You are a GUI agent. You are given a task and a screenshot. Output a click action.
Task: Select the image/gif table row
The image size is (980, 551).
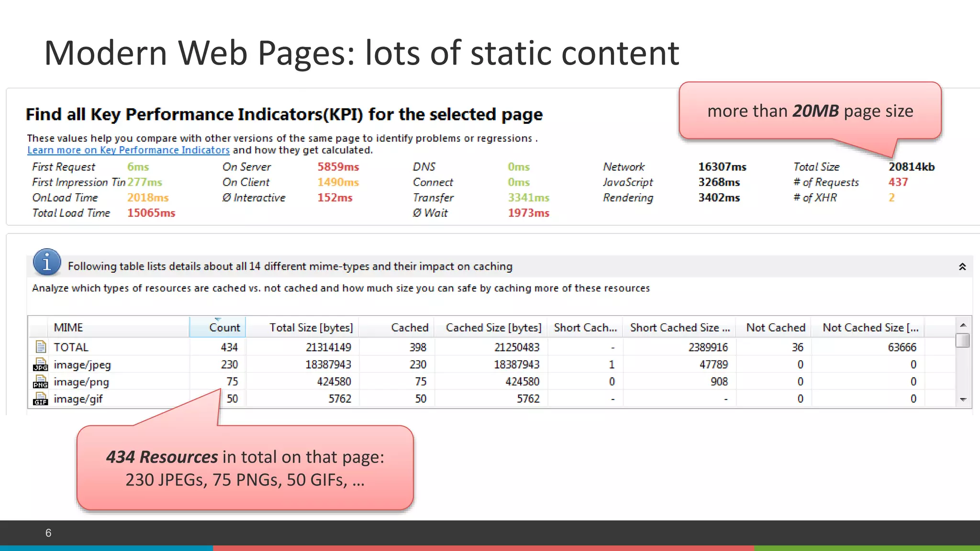tap(78, 399)
